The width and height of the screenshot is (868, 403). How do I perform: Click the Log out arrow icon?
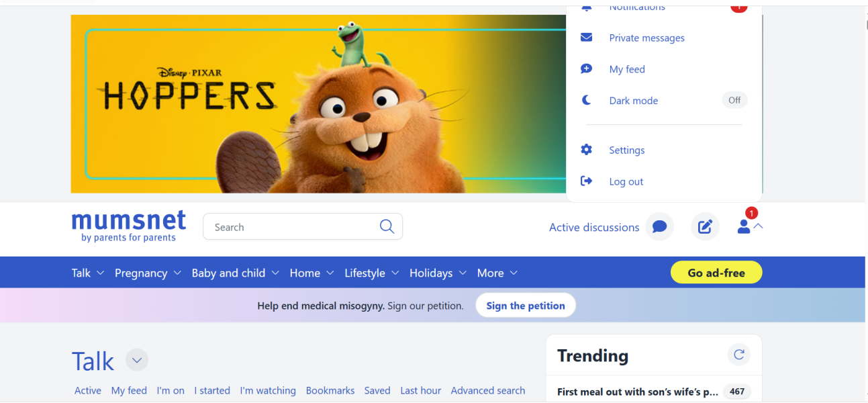(x=586, y=181)
